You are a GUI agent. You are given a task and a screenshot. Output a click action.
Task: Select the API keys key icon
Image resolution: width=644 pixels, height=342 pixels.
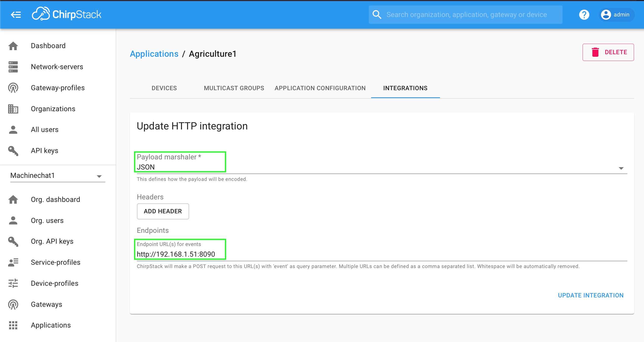pyautogui.click(x=13, y=150)
